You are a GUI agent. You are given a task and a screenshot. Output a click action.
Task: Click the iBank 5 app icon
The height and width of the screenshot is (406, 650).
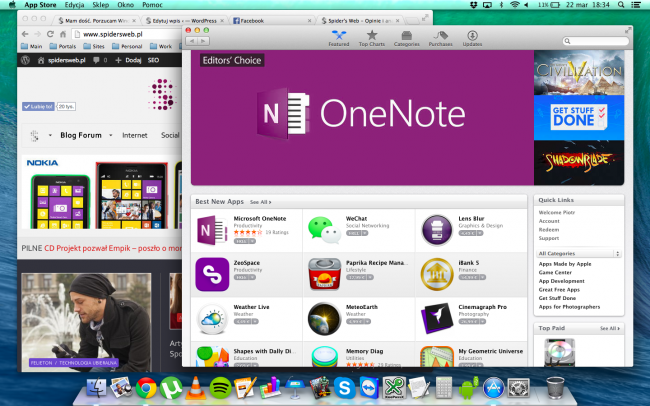click(x=437, y=274)
